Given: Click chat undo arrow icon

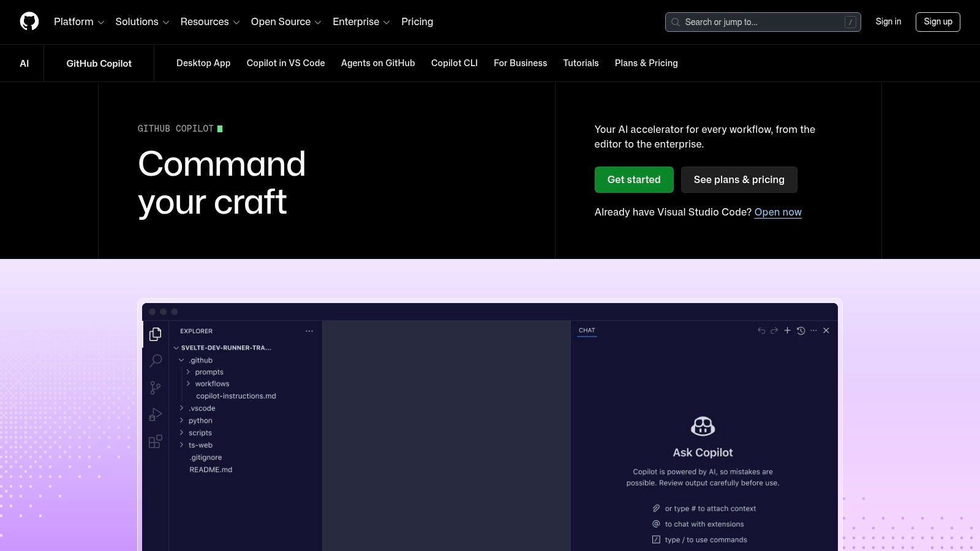Looking at the screenshot, I should tap(761, 331).
